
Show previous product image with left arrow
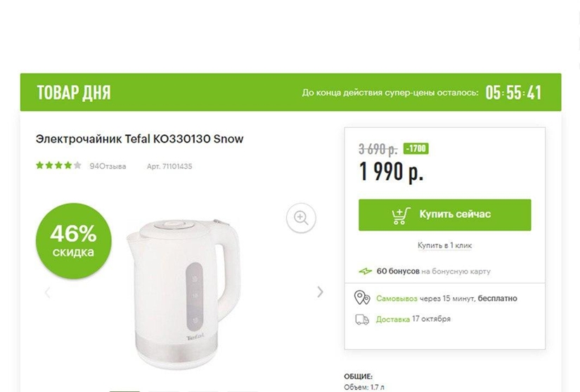(47, 292)
